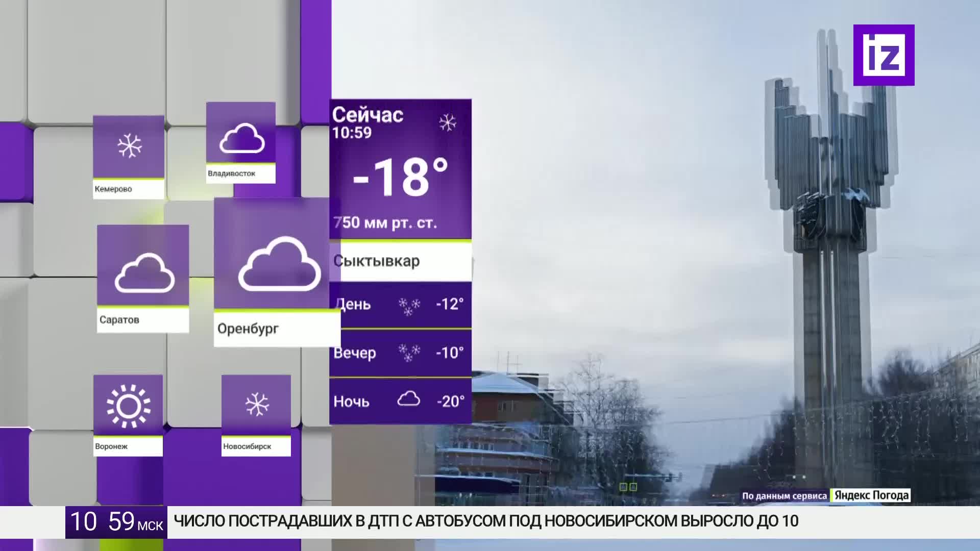Click the Воронеж city label
The height and width of the screenshot is (551, 980).
click(x=111, y=446)
